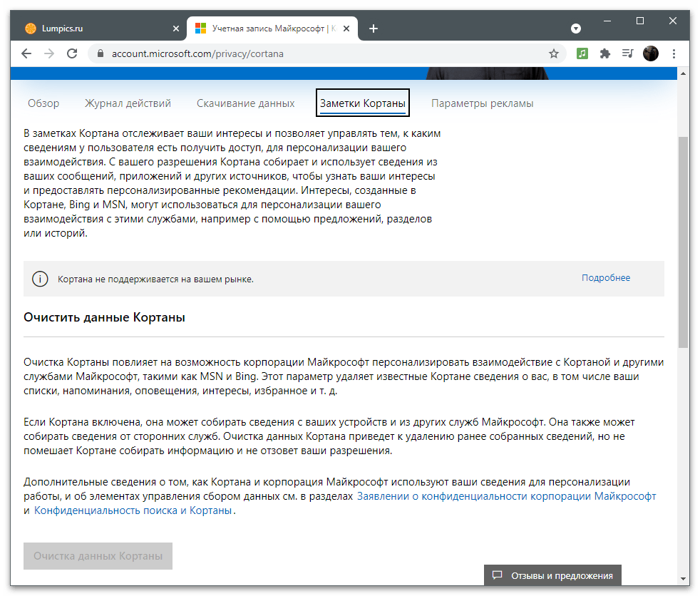Click the browser forward arrow

coord(49,54)
